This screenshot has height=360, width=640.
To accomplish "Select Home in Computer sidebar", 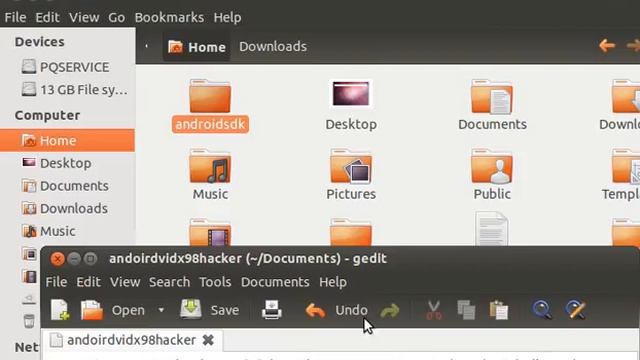I will 67,140.
